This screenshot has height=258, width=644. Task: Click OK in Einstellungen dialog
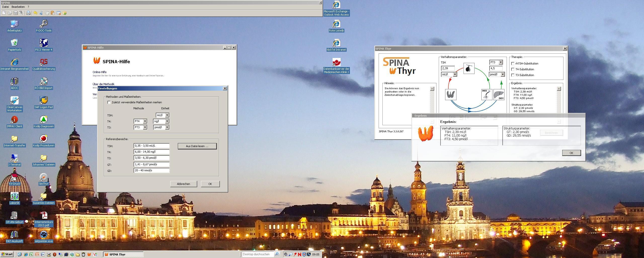(x=210, y=184)
